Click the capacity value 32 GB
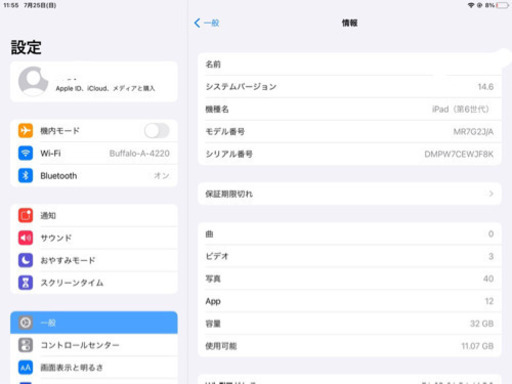 coord(482,324)
